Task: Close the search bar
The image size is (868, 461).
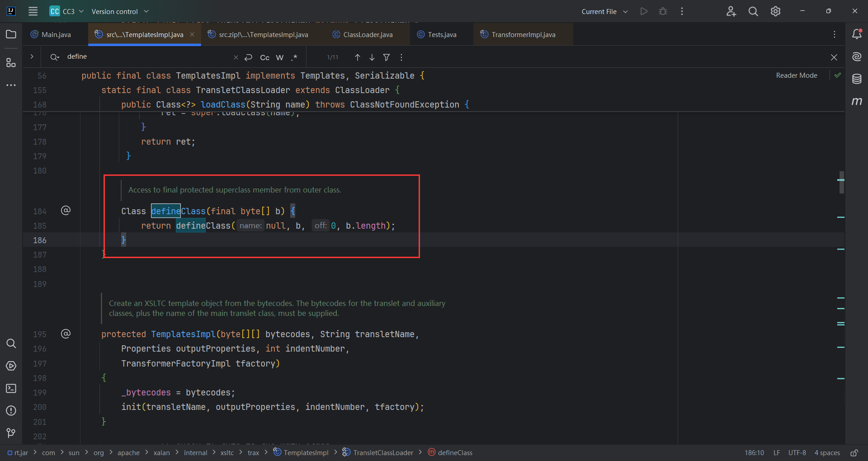Action: tap(834, 57)
